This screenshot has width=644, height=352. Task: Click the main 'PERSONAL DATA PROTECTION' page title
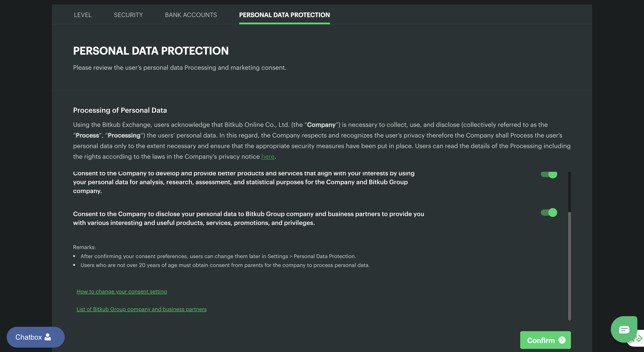(151, 51)
